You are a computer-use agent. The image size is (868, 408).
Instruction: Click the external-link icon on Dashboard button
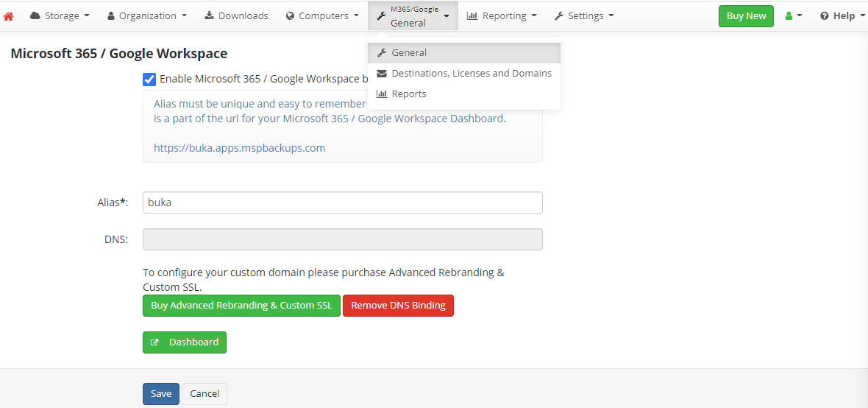point(155,342)
